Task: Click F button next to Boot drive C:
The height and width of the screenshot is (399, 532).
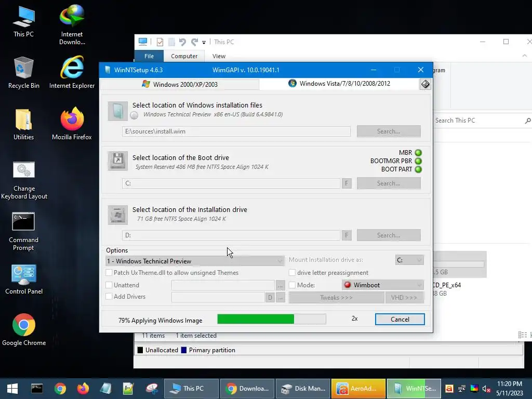Action: (x=347, y=183)
